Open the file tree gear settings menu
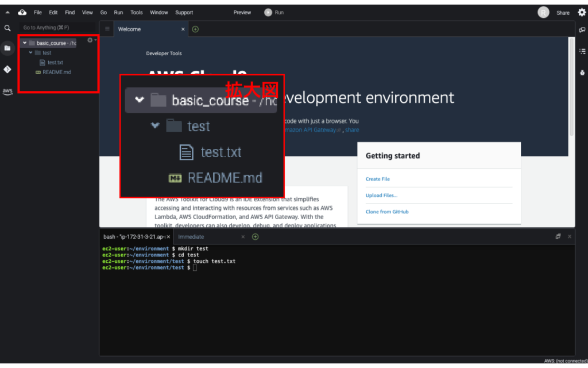 [91, 40]
